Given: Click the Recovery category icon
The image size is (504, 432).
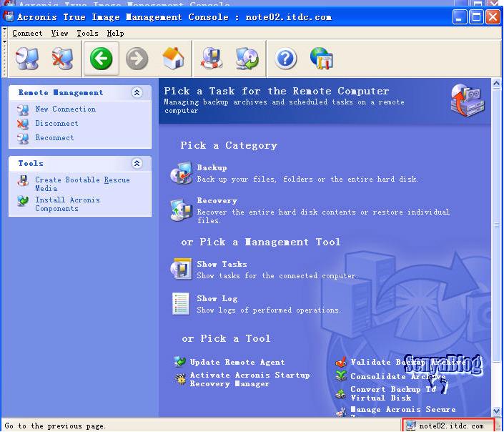Looking at the screenshot, I should (182, 210).
